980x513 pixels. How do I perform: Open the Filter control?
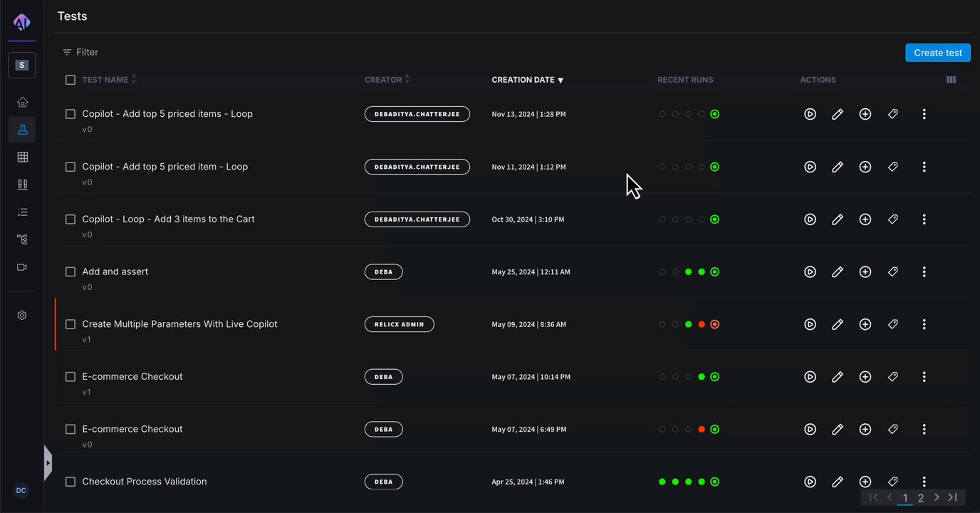(80, 52)
